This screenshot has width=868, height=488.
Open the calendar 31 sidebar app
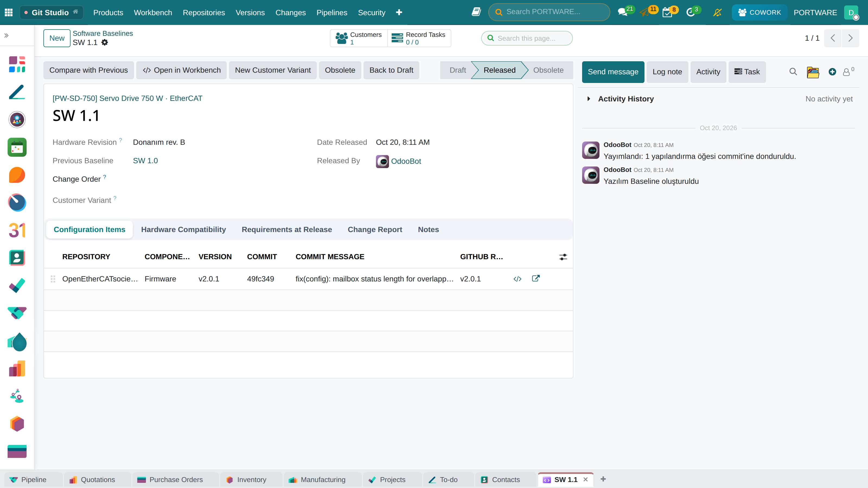coord(17,230)
